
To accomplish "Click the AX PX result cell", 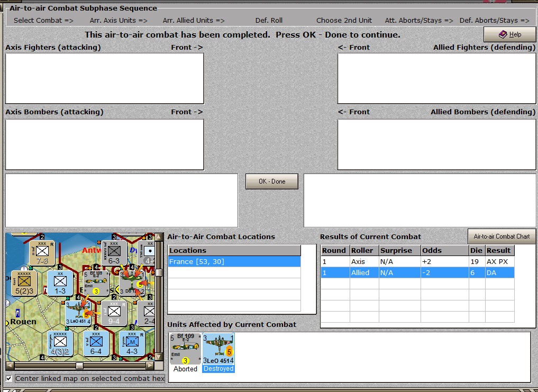I will pos(499,261).
